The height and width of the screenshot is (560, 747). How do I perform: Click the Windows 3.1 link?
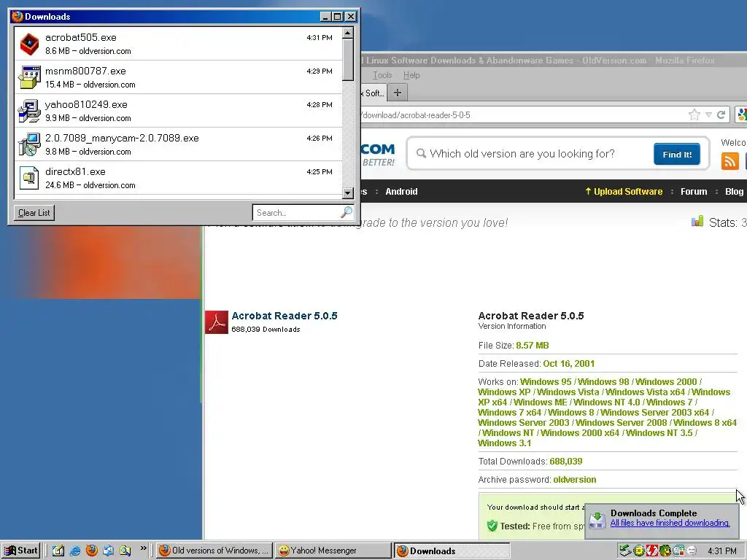click(505, 443)
